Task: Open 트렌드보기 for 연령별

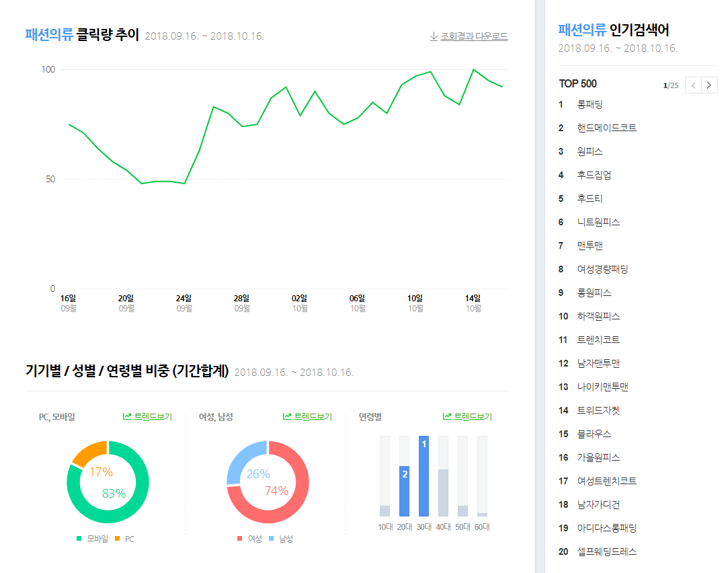Action: pyautogui.click(x=473, y=416)
